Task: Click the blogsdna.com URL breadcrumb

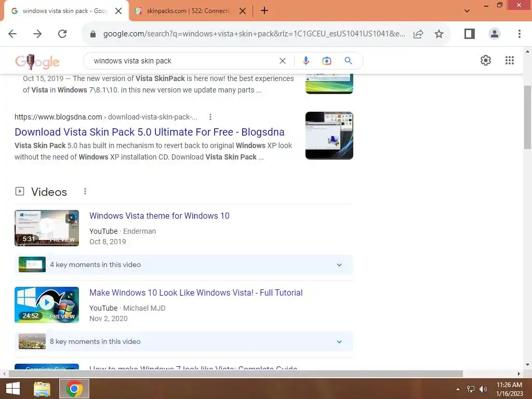Action: [105, 117]
